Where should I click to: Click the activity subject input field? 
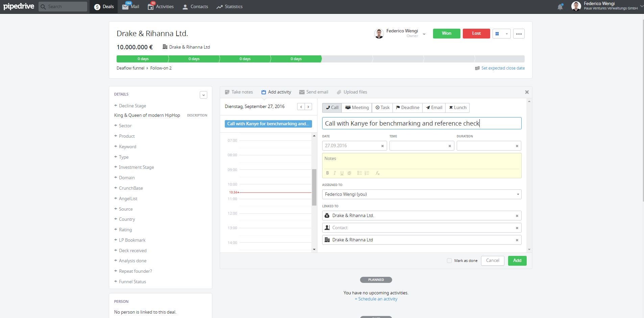pyautogui.click(x=422, y=123)
